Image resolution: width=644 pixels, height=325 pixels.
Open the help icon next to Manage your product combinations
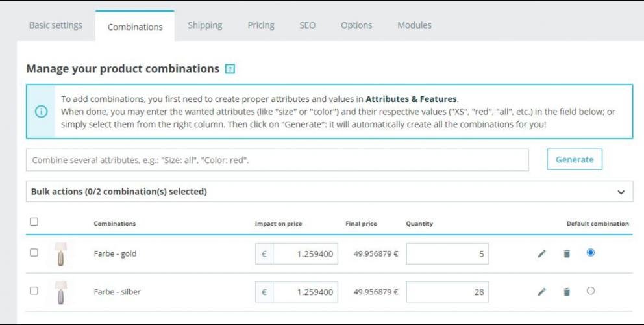click(230, 69)
